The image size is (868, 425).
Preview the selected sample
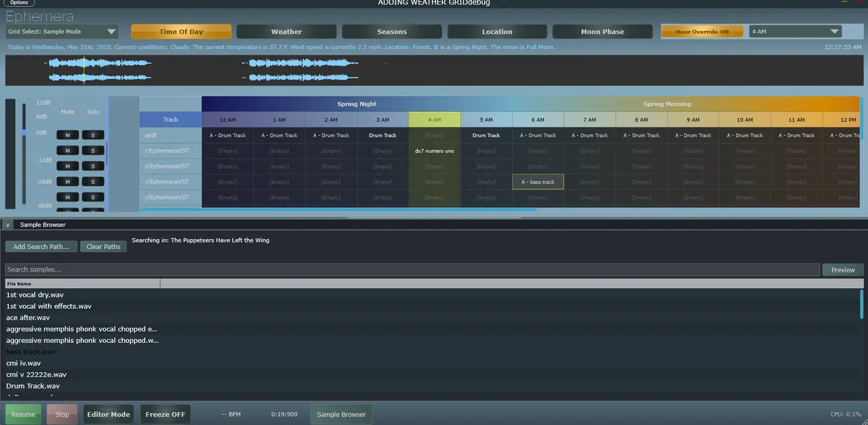(843, 270)
